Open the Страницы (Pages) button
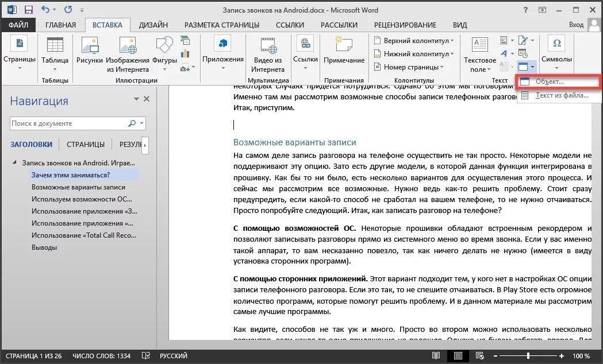Viewport: 603px width, 364px height. (19, 53)
